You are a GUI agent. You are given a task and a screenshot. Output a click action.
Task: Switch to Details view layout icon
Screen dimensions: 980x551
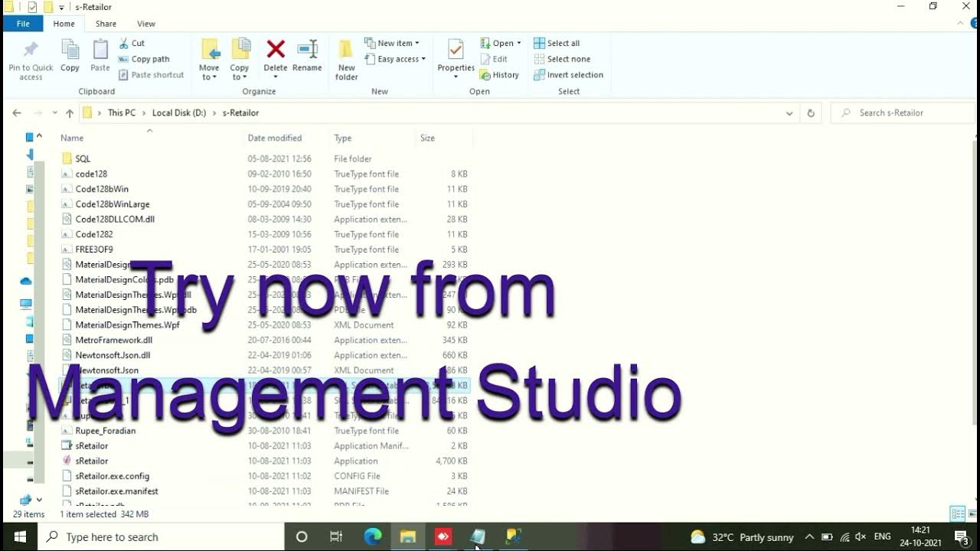tap(957, 514)
